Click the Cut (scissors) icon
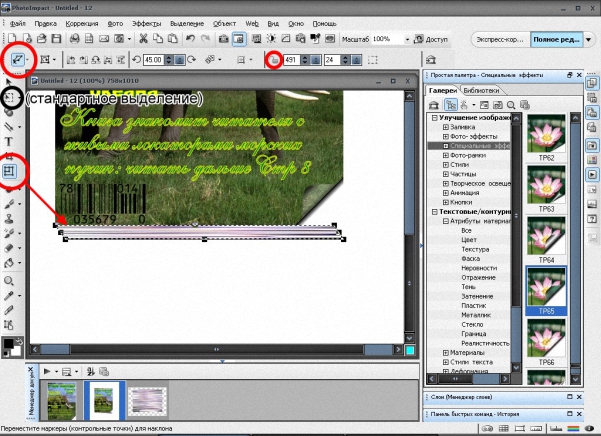Screen dimensions: 601x436 tap(143, 39)
